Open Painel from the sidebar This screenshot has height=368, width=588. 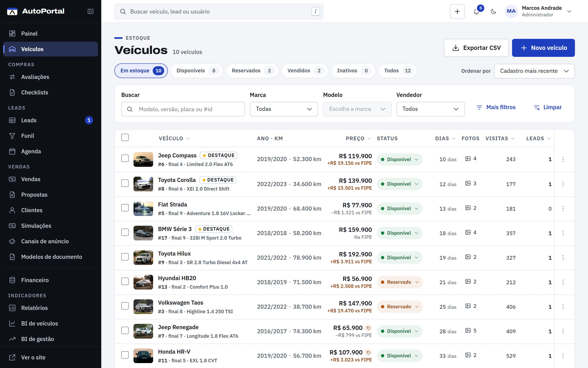pyautogui.click(x=51, y=34)
